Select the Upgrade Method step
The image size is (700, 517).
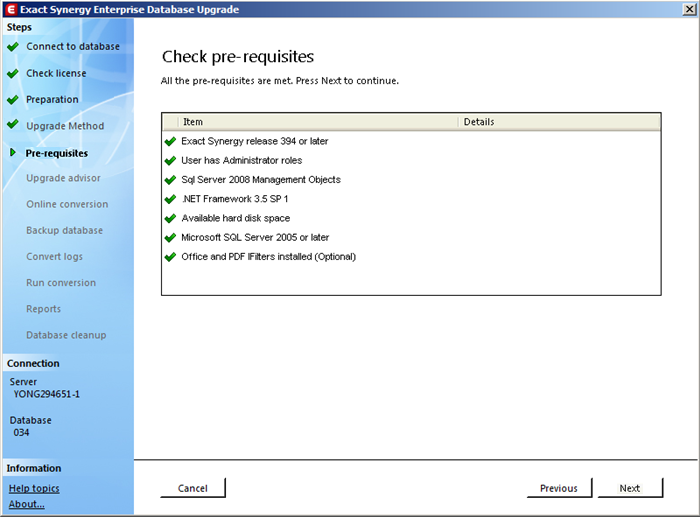pos(65,126)
